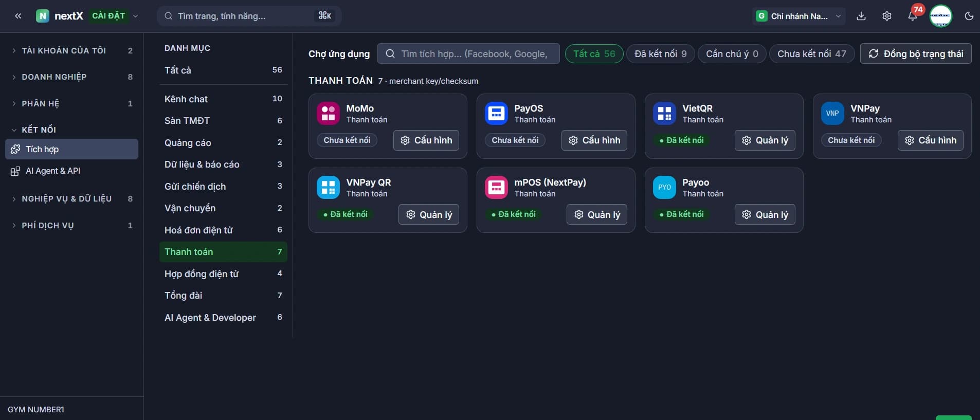Click the VNPay VNP icon
This screenshot has width=980, height=420.
point(832,114)
